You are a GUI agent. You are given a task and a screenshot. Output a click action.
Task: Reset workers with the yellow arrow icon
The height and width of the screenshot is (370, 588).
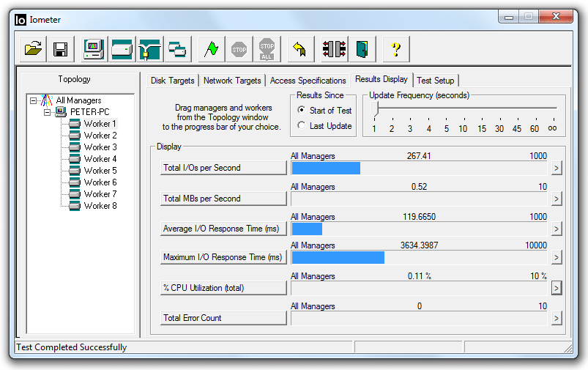point(300,49)
